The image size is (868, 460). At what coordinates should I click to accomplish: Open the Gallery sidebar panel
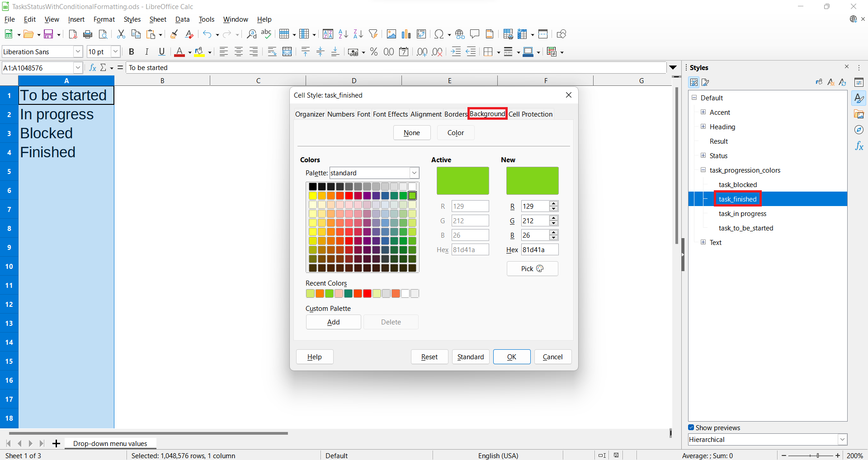pyautogui.click(x=859, y=114)
